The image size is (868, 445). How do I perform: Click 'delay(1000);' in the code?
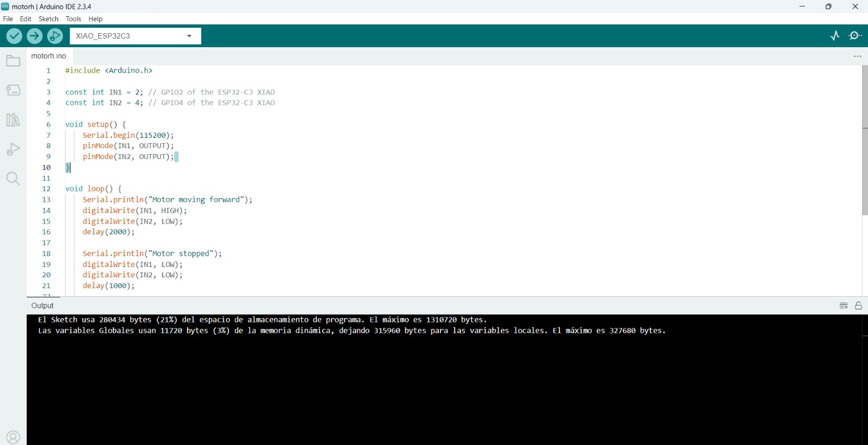pyautogui.click(x=108, y=285)
